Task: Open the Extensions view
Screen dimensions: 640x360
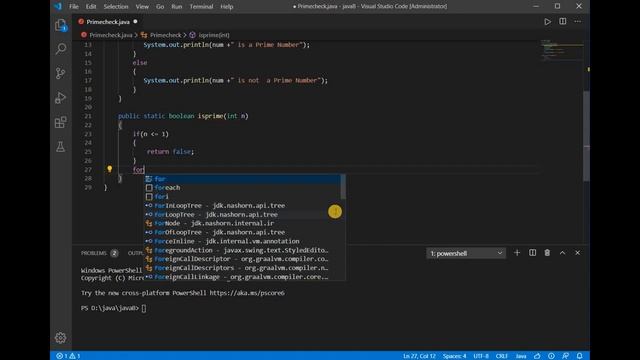Action: pyautogui.click(x=60, y=122)
